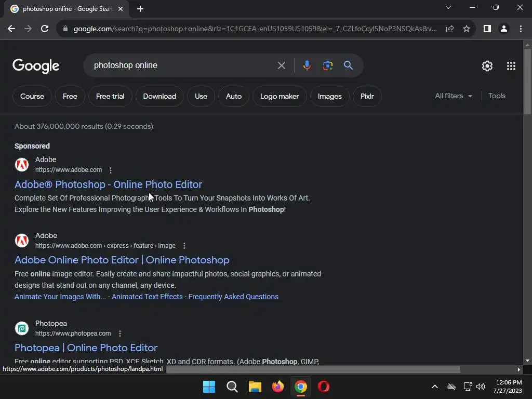The image size is (532, 399).
Task: Click the horizontal scrollbar thumb
Action: point(313,369)
